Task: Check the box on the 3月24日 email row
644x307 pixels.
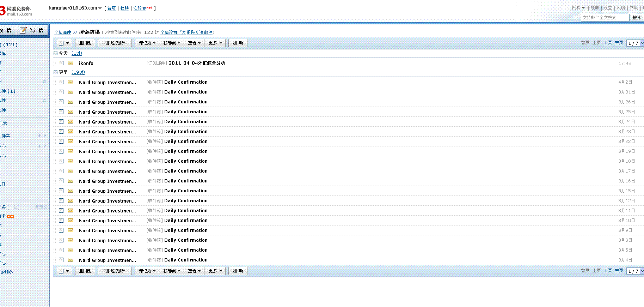Action: pos(61,122)
